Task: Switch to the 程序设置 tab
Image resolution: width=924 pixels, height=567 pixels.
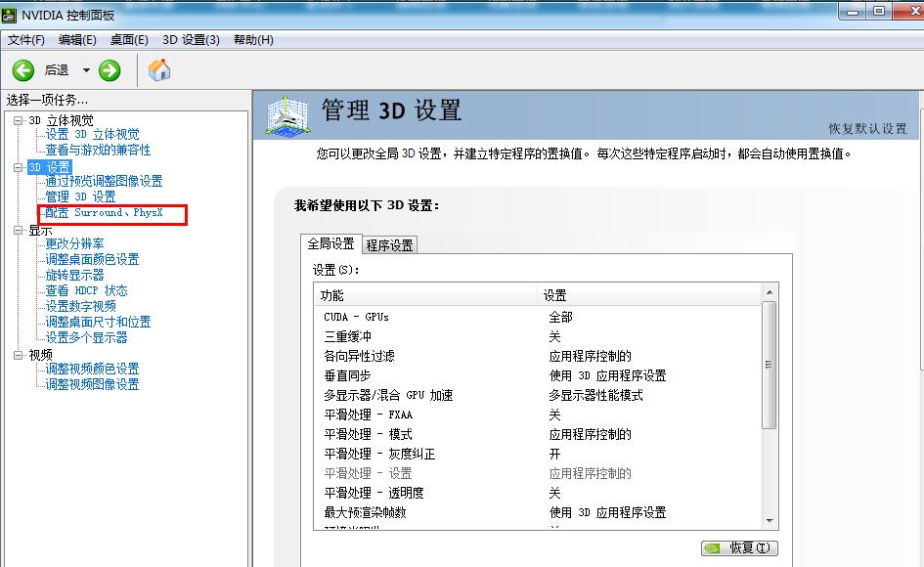Action: click(x=386, y=242)
